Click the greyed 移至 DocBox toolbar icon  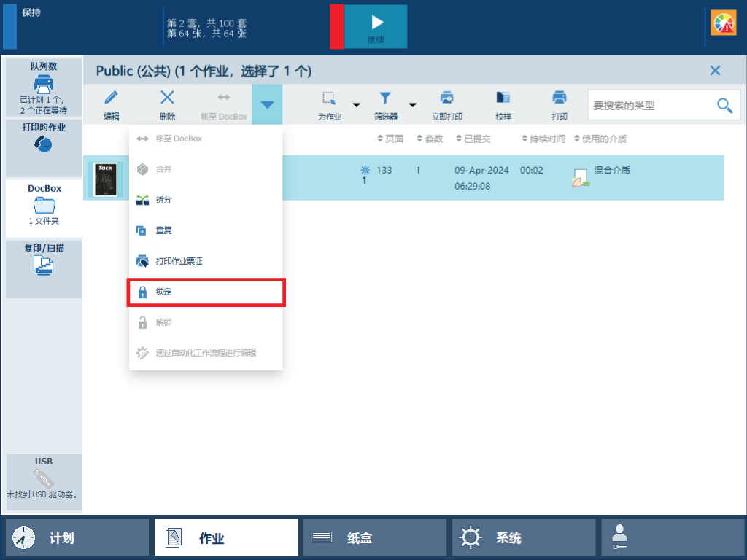[223, 98]
